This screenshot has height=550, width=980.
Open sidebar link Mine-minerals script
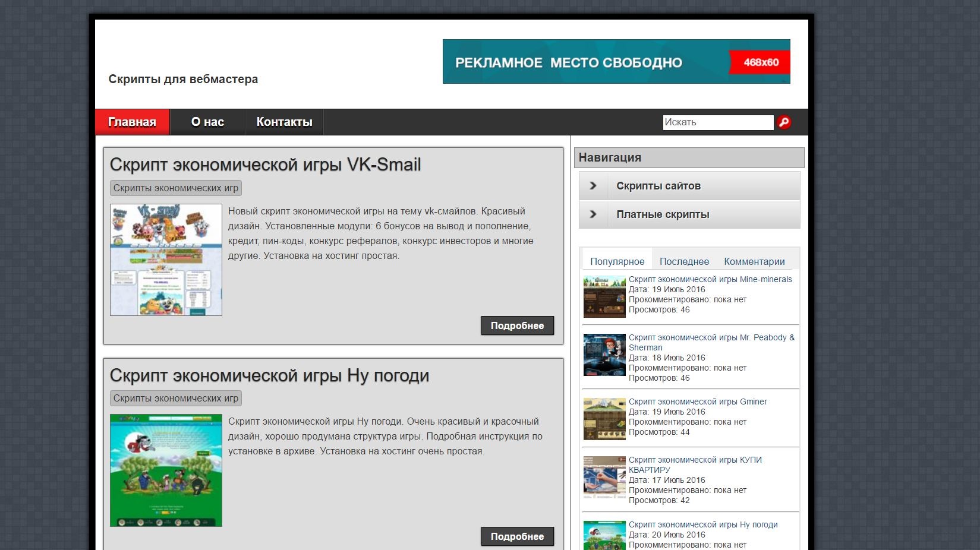click(x=710, y=279)
